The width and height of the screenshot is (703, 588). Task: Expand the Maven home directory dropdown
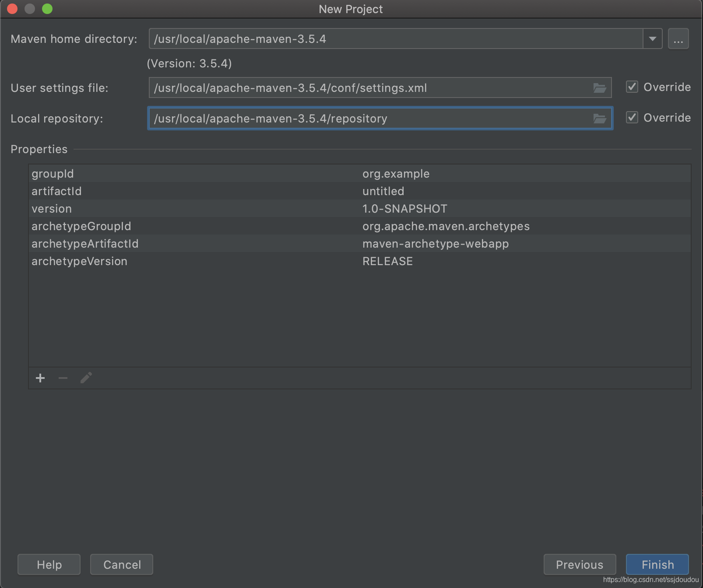(x=652, y=39)
